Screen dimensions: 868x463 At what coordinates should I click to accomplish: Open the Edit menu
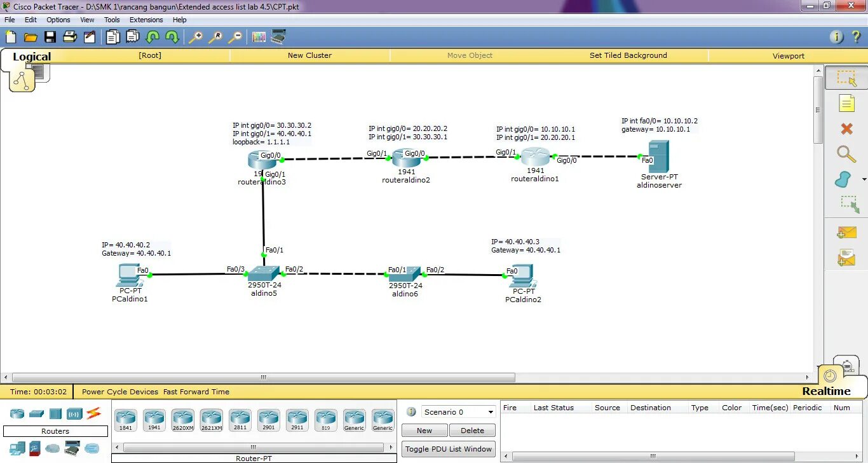click(x=31, y=20)
